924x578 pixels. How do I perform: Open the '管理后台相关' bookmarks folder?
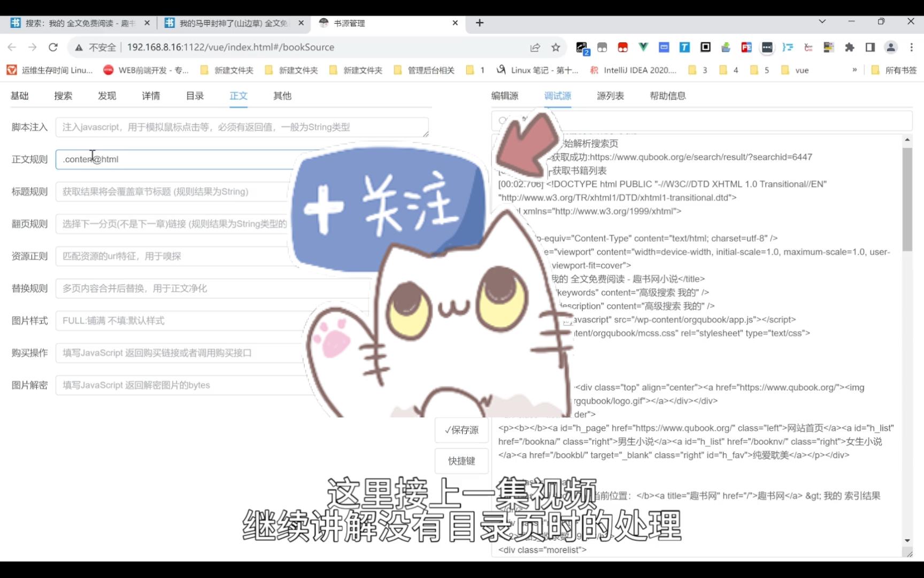[424, 70]
